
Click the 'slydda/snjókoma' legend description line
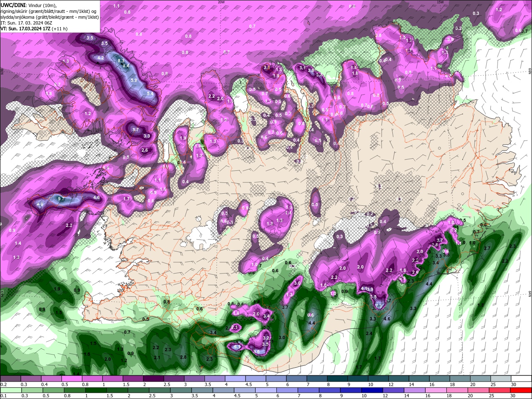[x=49, y=17]
